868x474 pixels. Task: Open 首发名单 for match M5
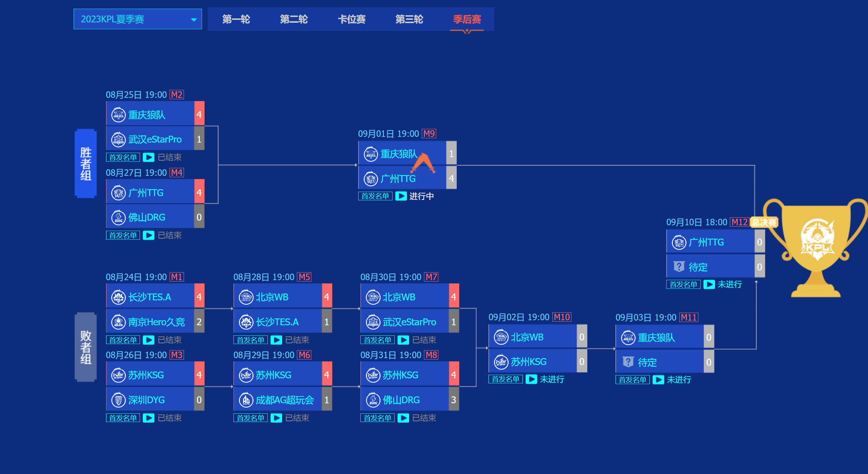(x=250, y=340)
